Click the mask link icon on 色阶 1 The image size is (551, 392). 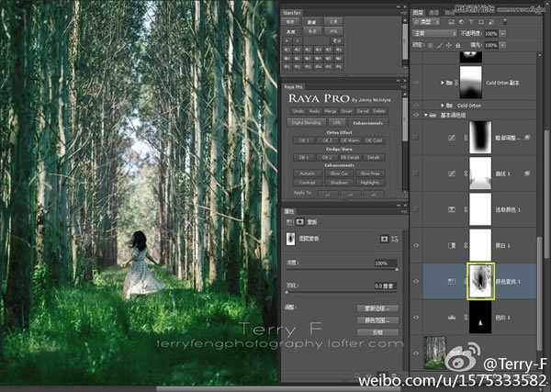(466, 318)
